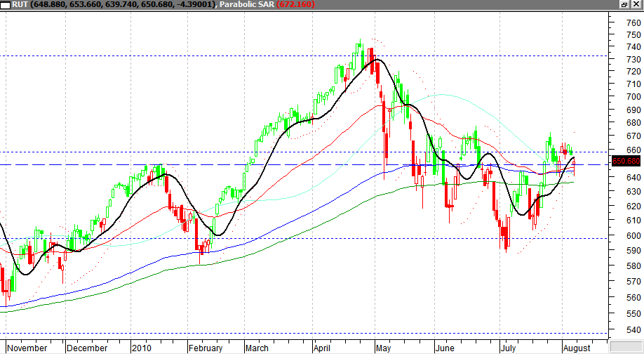This screenshot has height=354, width=644.
Task: Click the Parabolic SAR indicator label
Action: click(247, 4)
